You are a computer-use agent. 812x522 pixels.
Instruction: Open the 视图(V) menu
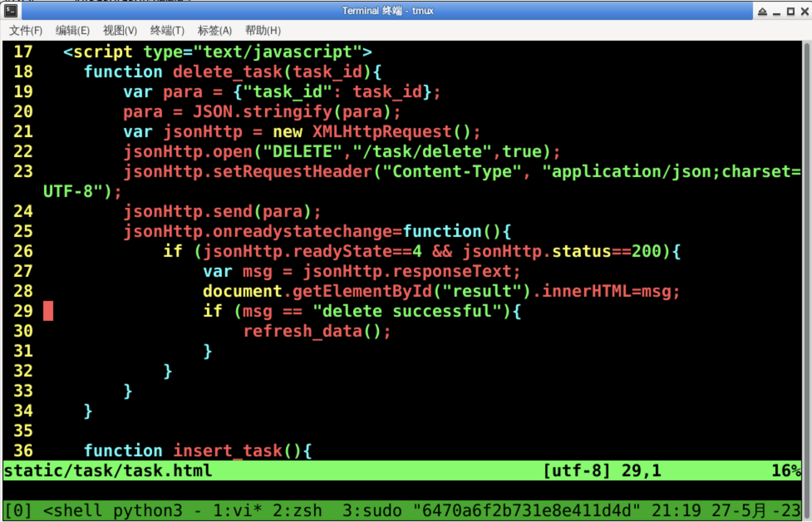point(120,30)
